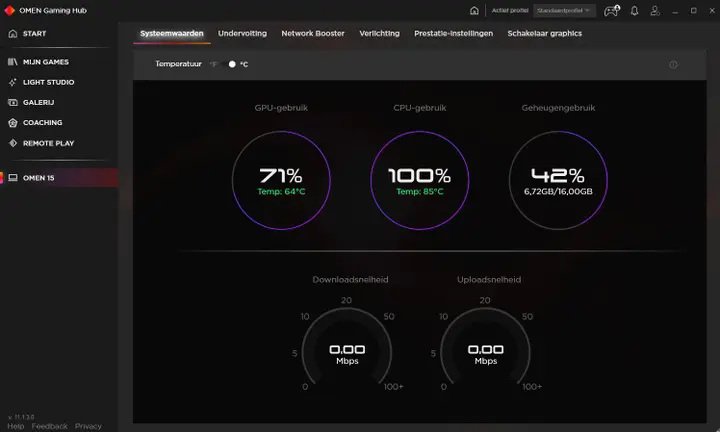
Task: Click the game controller icon
Action: pyautogui.click(x=612, y=11)
